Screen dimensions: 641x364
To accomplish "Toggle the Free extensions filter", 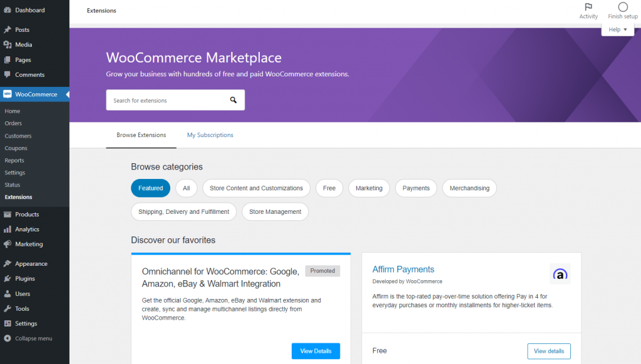I will 329,188.
